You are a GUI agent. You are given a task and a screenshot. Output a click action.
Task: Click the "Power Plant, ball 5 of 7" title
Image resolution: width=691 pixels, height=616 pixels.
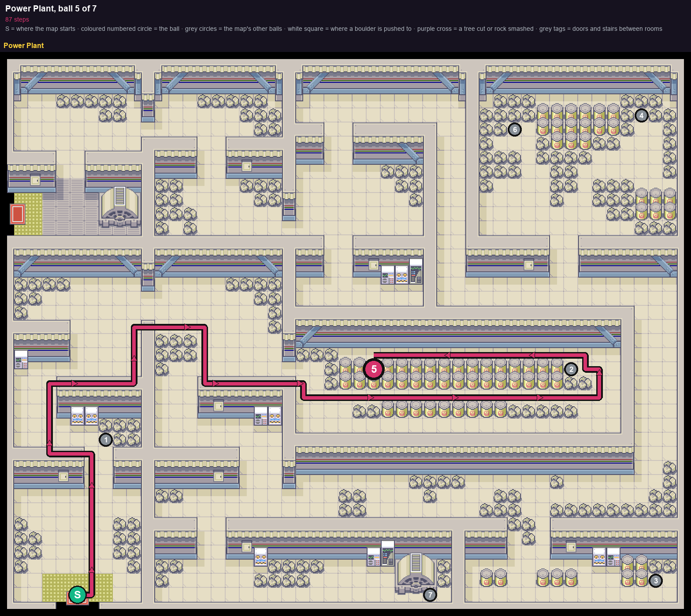tap(51, 8)
